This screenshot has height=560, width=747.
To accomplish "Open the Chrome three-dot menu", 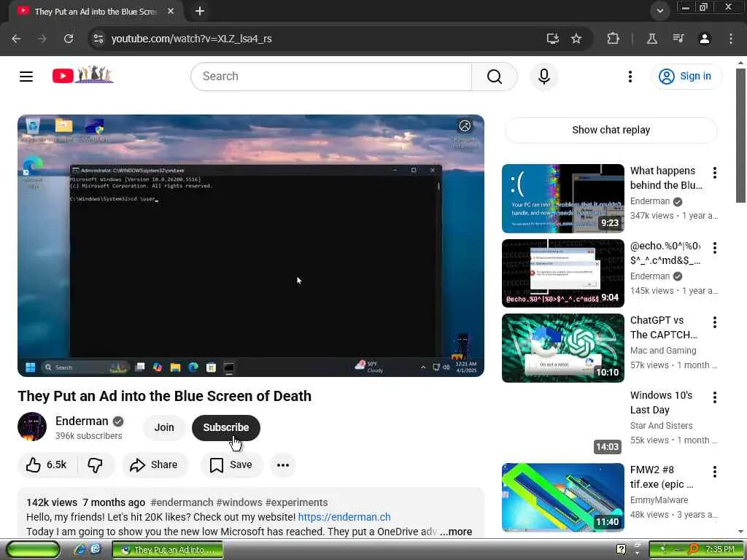I will pos(731,39).
